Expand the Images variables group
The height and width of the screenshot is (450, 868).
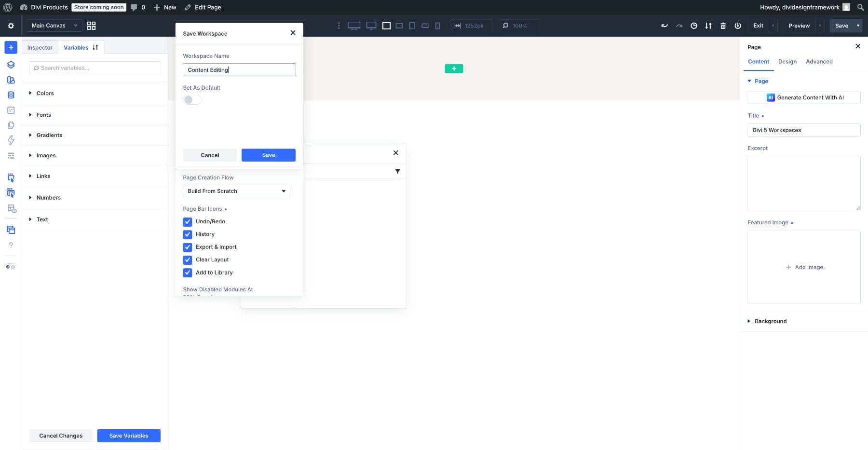pyautogui.click(x=95, y=155)
